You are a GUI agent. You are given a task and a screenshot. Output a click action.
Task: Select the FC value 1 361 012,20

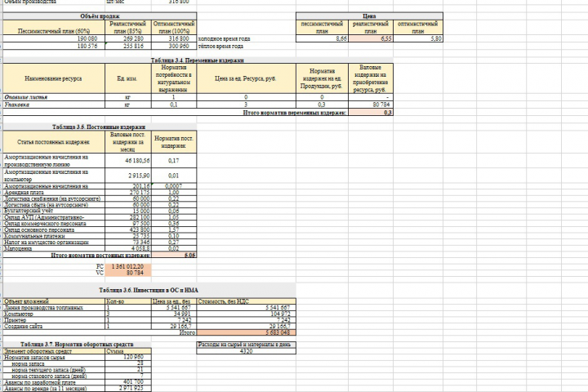(128, 267)
